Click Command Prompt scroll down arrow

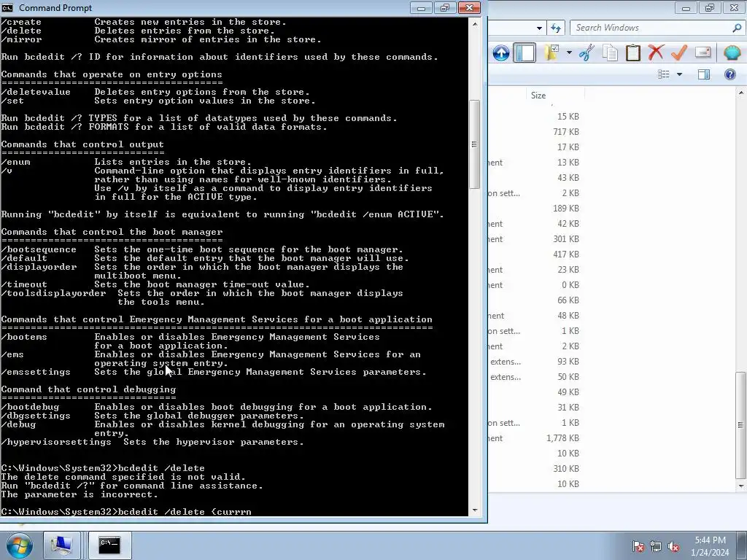tap(474, 510)
